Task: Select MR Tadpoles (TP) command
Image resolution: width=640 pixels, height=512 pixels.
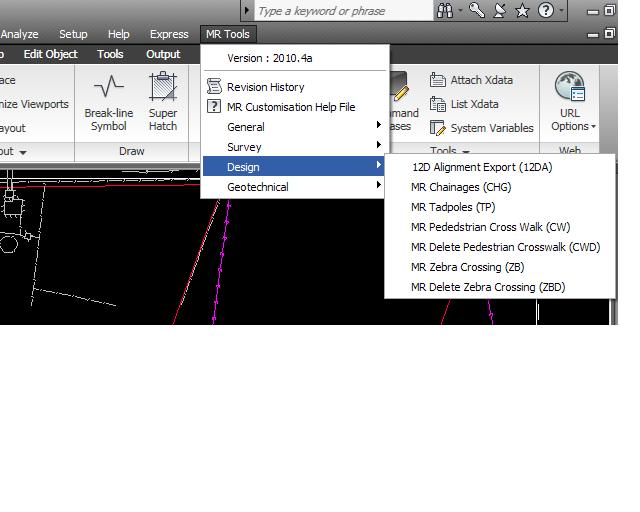Action: pos(500,207)
